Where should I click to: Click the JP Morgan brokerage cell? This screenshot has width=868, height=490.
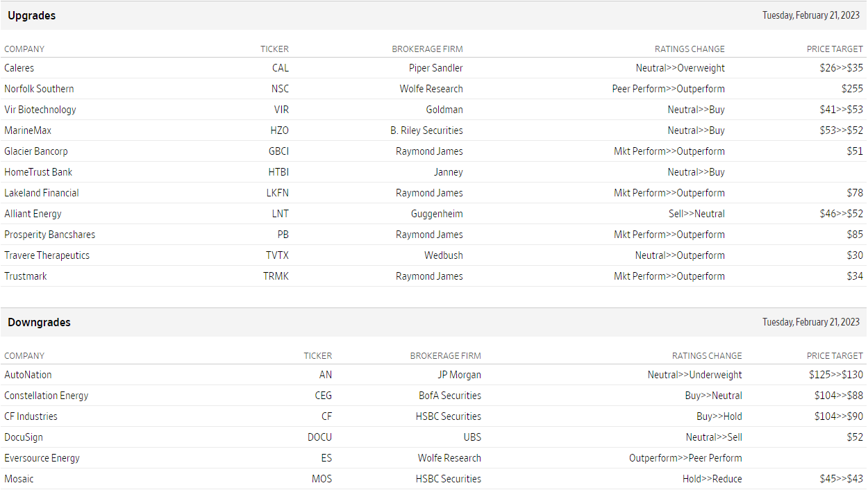[459, 375]
